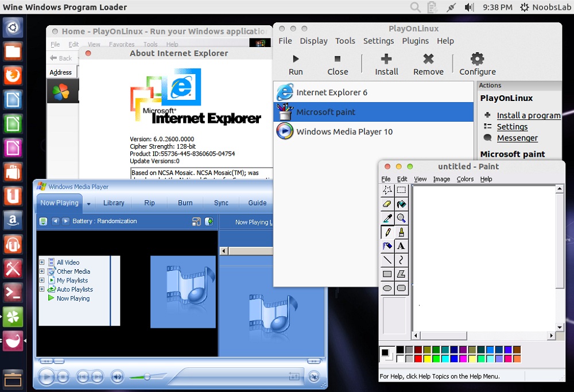Click Remove in PlayOnLinux toolbar

coord(428,65)
